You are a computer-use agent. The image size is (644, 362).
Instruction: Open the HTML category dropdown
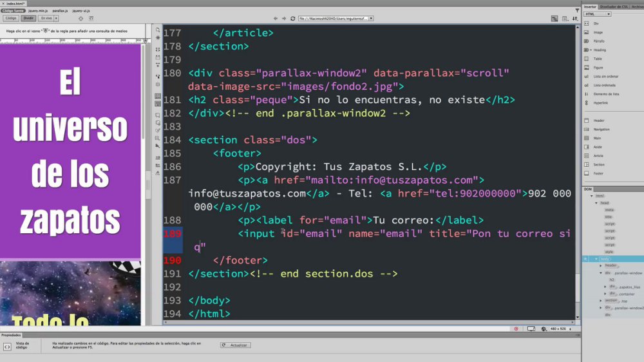(x=598, y=14)
